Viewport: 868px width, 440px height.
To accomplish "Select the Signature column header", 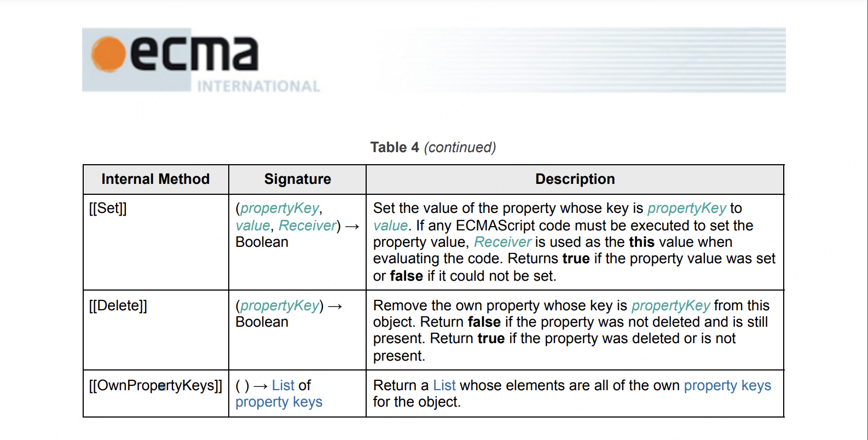I will [298, 179].
